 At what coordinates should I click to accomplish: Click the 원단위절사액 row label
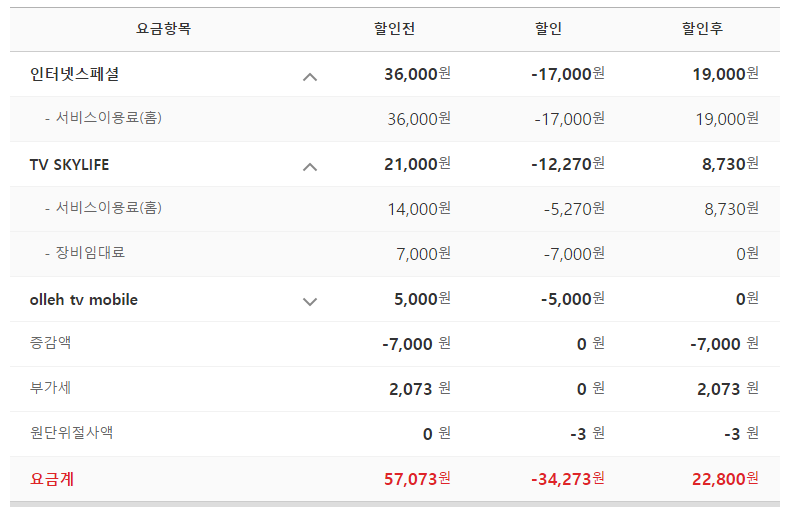pyautogui.click(x=71, y=433)
